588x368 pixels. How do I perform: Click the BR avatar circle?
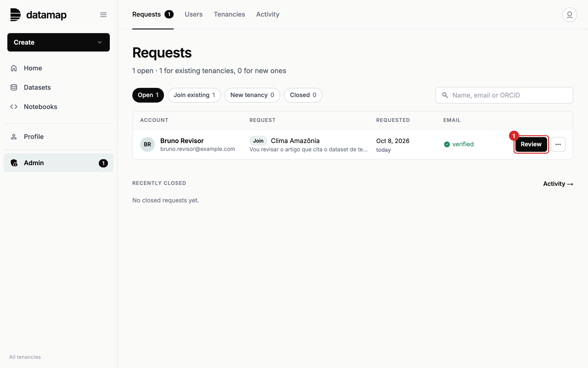(x=147, y=144)
